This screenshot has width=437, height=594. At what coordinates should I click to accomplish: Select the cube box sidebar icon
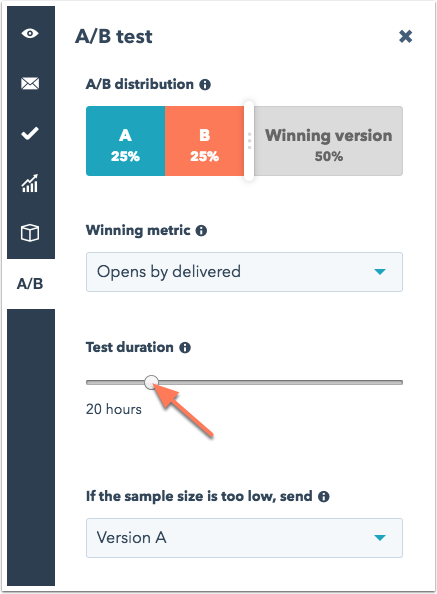[30, 233]
